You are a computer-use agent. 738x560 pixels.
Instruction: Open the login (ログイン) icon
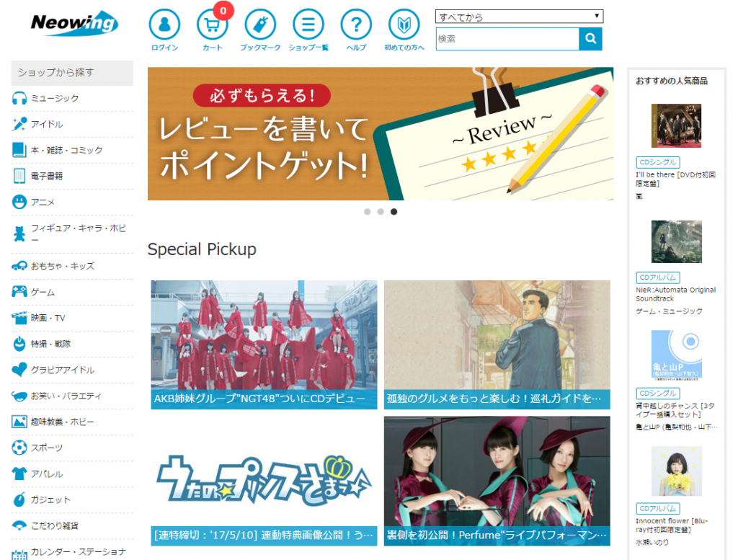click(164, 25)
